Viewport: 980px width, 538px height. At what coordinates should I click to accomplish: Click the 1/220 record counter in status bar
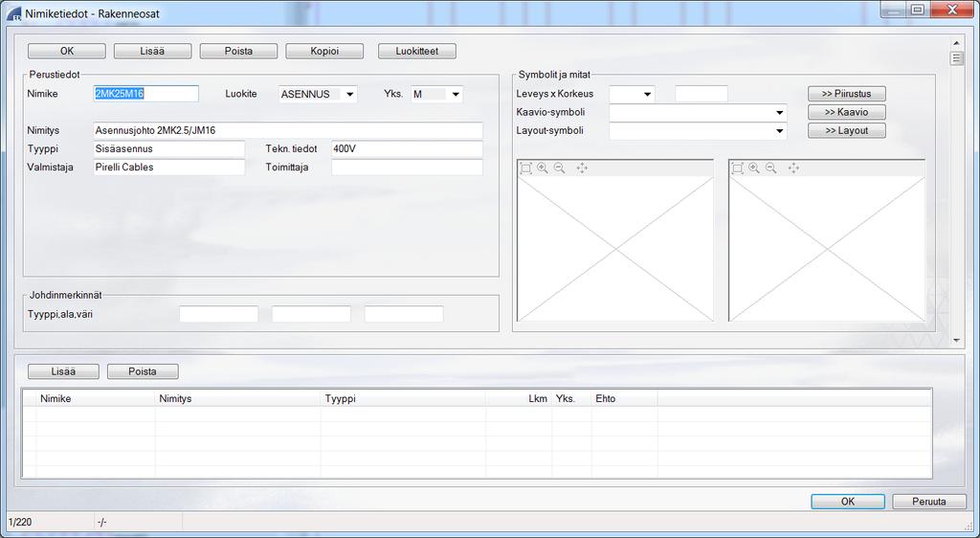[x=21, y=523]
